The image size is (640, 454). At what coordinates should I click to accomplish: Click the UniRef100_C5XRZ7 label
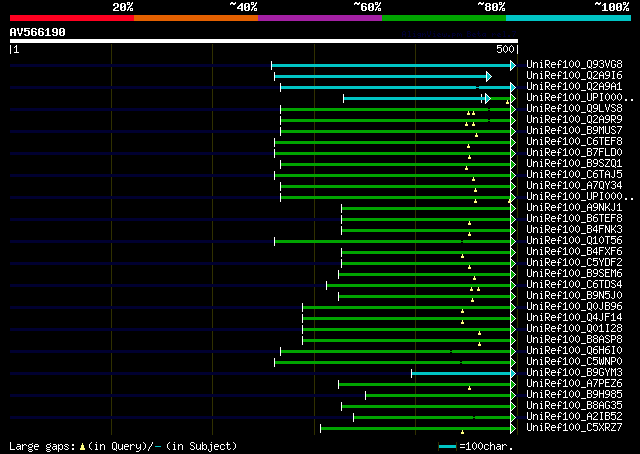(574, 428)
